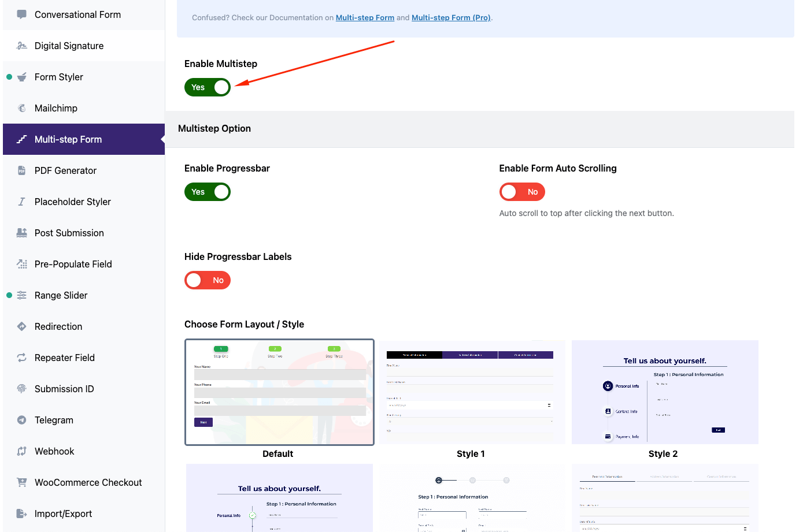Click the Post Submission icon

pyautogui.click(x=23, y=233)
